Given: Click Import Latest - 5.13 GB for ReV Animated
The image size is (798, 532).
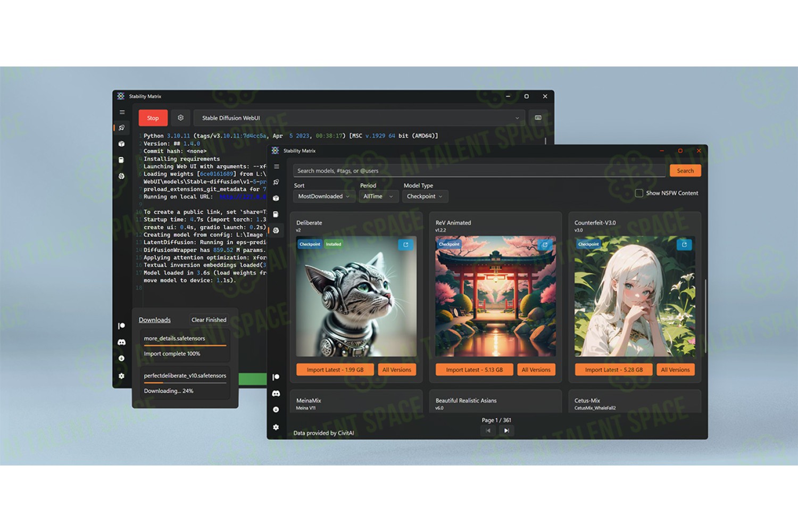Looking at the screenshot, I should tap(474, 370).
